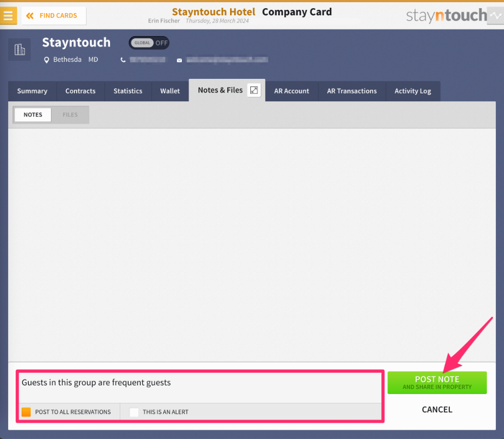This screenshot has height=439, width=504.
Task: Cancel the note entry
Action: click(x=437, y=409)
